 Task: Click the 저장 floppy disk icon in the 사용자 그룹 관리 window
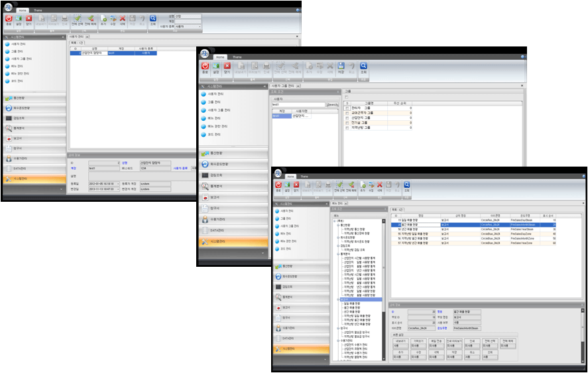(341, 67)
